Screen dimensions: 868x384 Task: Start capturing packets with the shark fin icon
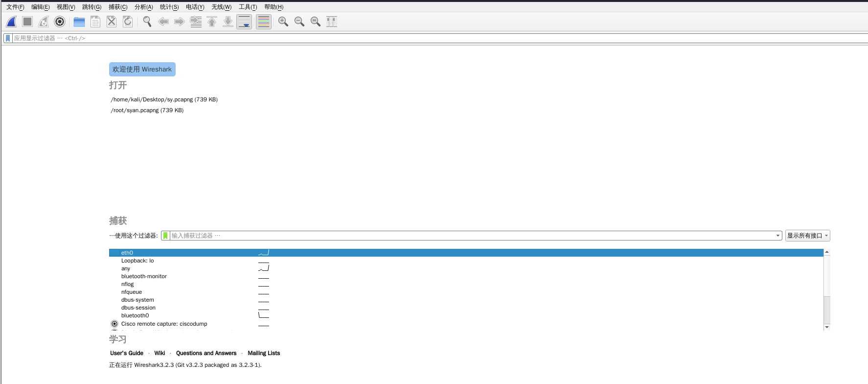12,22
